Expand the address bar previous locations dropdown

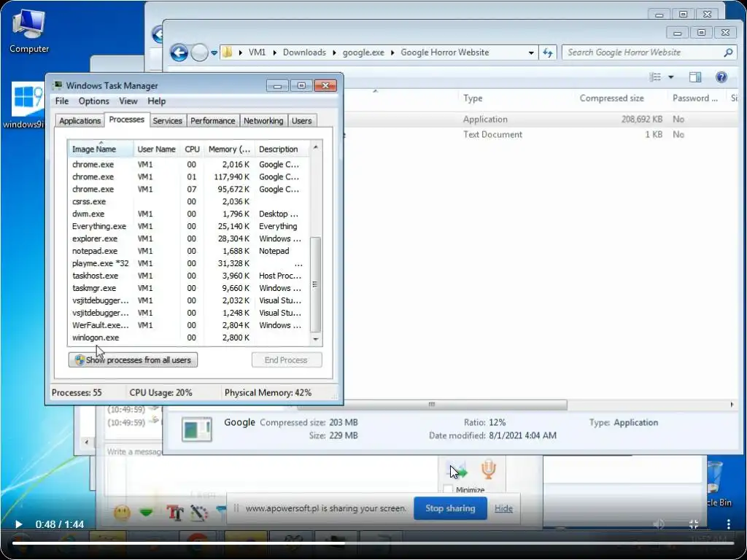[x=531, y=52]
